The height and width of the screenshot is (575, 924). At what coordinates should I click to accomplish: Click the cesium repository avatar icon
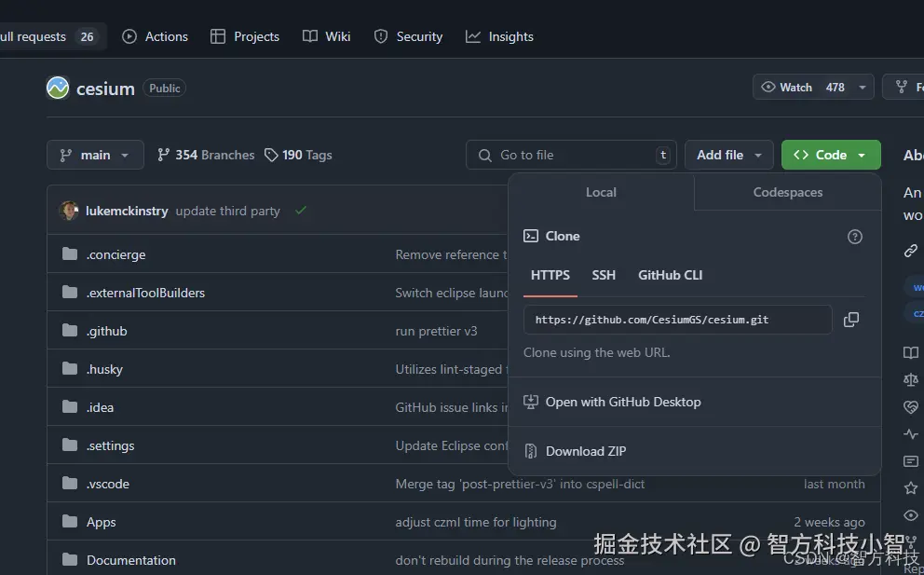click(x=58, y=88)
